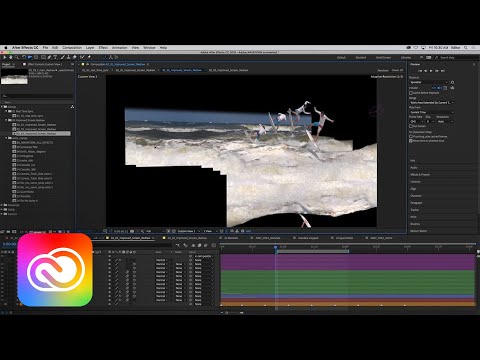Toggle overlays in the Preview Include row

[x=445, y=88]
